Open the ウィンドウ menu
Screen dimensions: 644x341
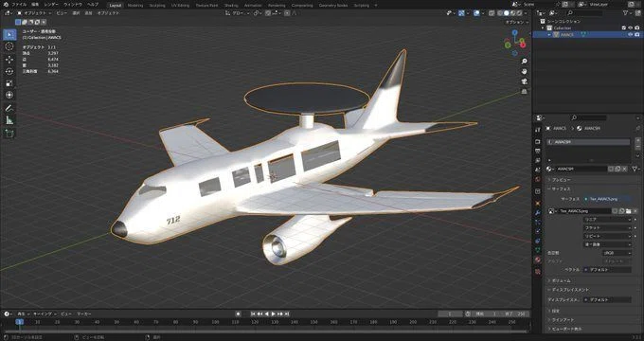[x=73, y=5]
